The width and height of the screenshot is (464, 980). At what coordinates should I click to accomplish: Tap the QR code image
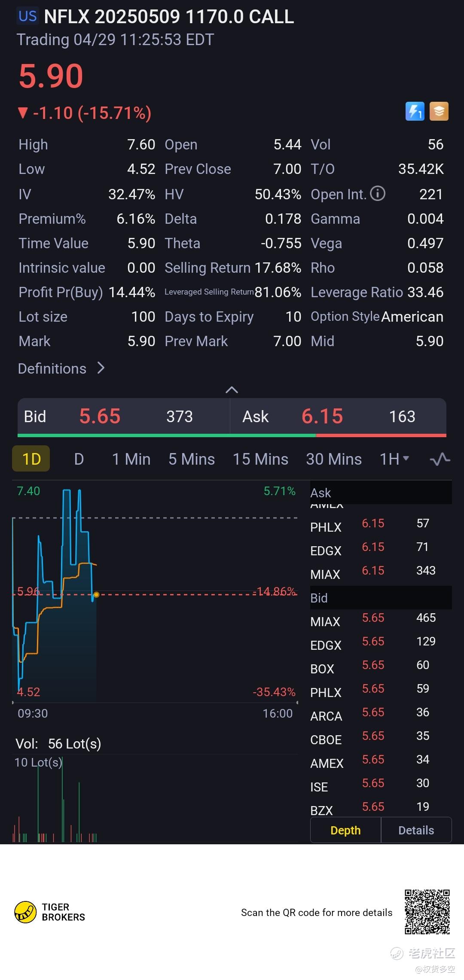coord(427,912)
